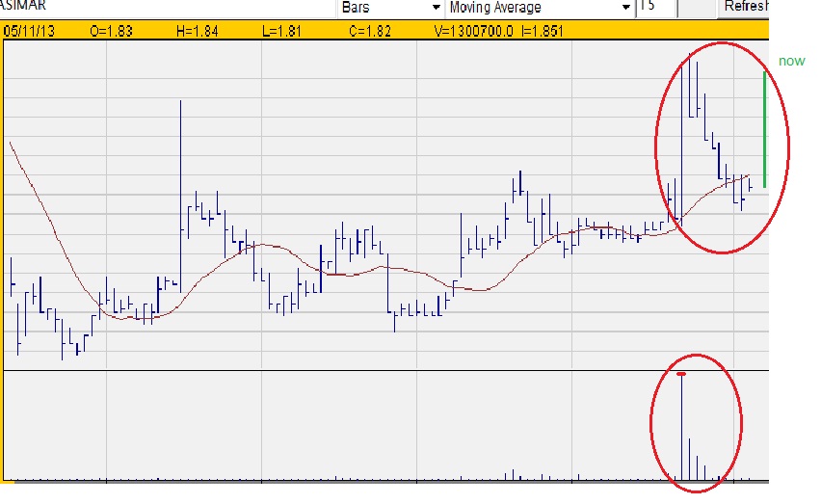Viewport: 821px width, 504px height.
Task: Click the moving average period input field
Action: click(x=655, y=8)
